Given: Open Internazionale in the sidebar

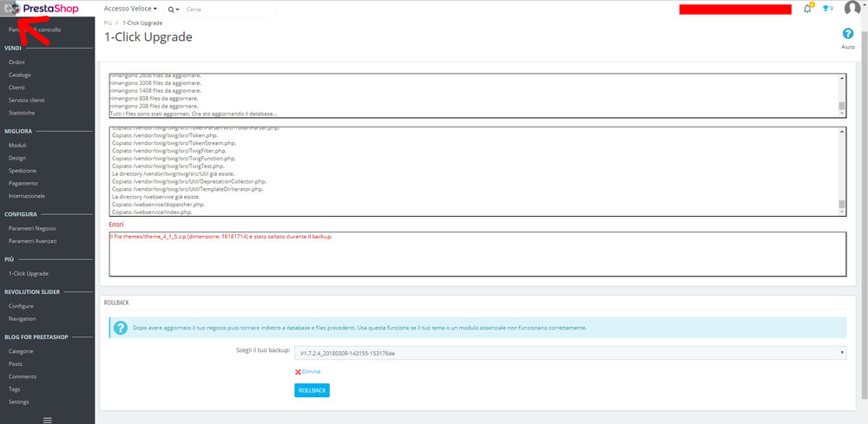Looking at the screenshot, I should [x=27, y=196].
